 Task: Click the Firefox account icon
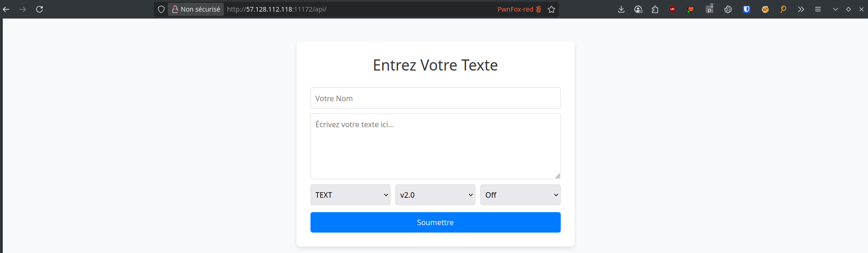(639, 9)
